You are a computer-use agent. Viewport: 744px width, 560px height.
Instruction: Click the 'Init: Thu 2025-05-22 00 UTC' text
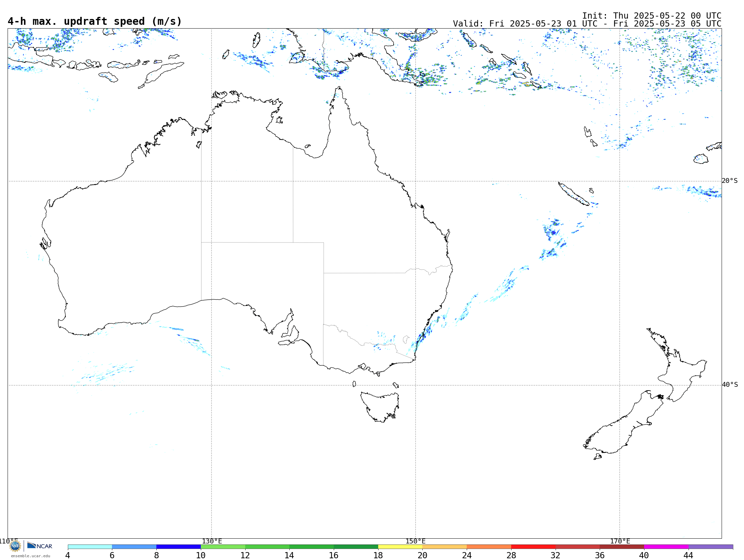point(652,16)
